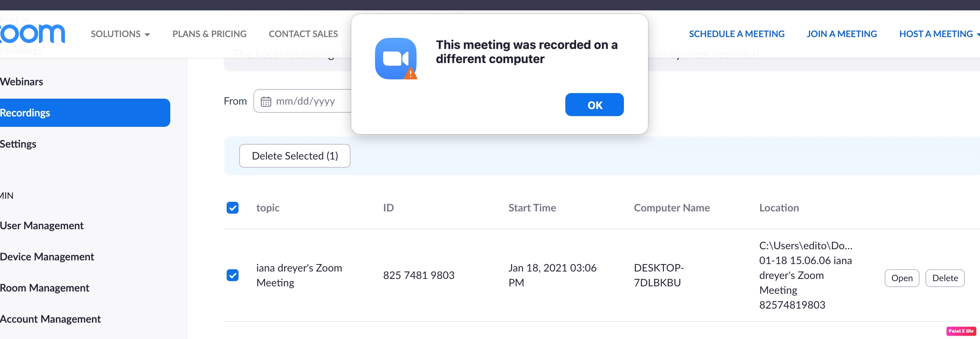Click the calendar icon in From field

point(266,102)
